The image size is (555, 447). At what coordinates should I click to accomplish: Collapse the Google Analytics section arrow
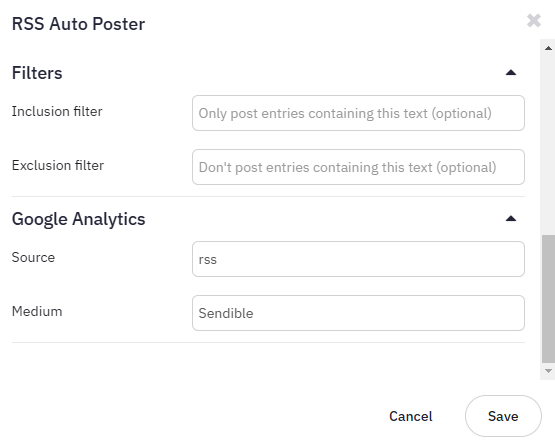(511, 218)
